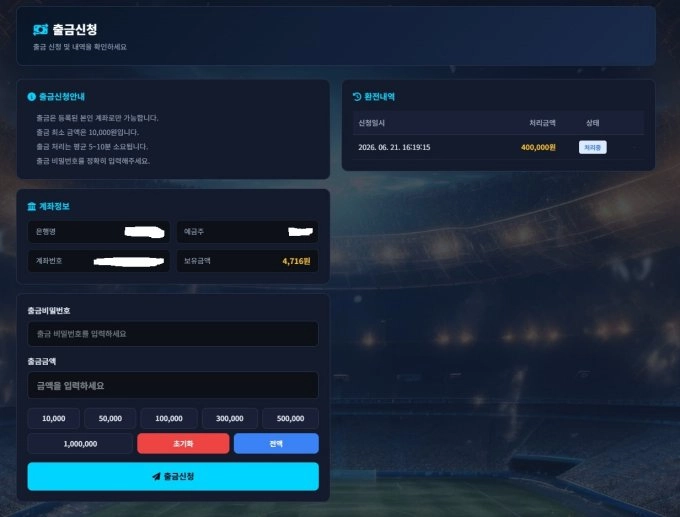Click the 처리중 status badge
The image size is (680, 517).
click(592, 147)
